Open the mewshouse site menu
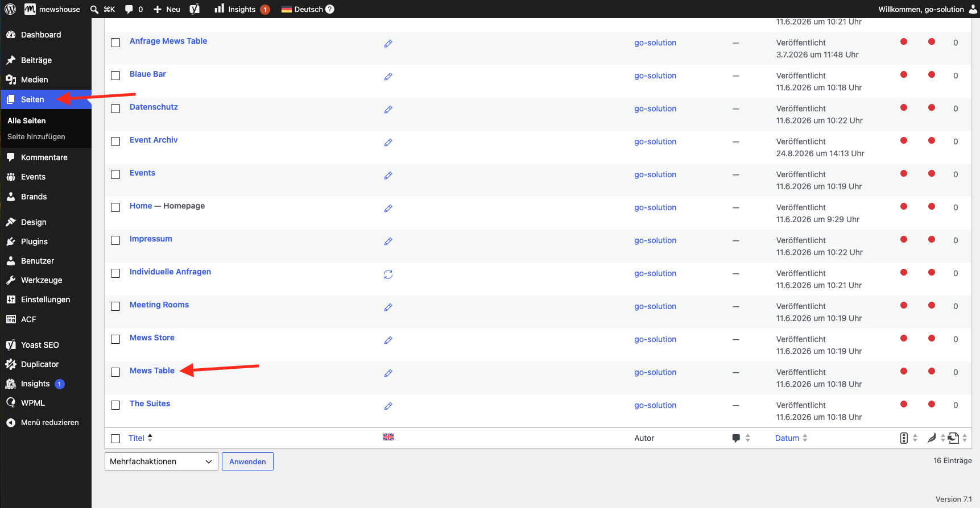The width and height of the screenshot is (980, 508). pos(52,9)
